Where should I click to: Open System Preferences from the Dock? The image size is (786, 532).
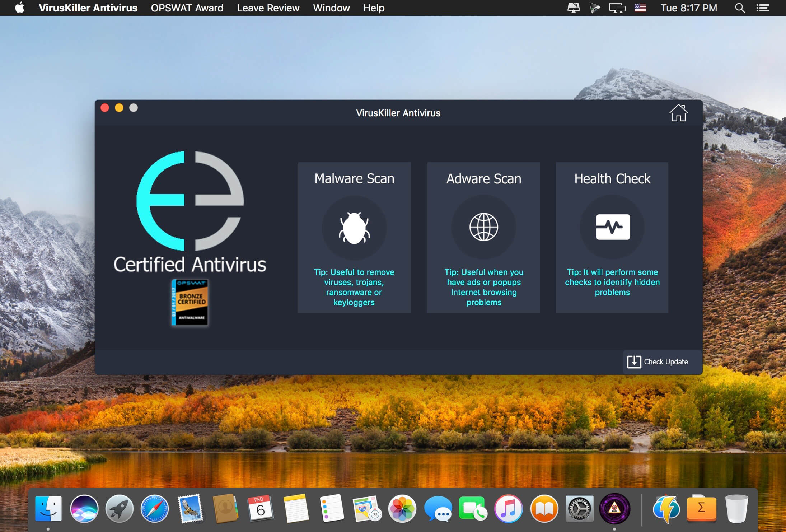point(579,508)
